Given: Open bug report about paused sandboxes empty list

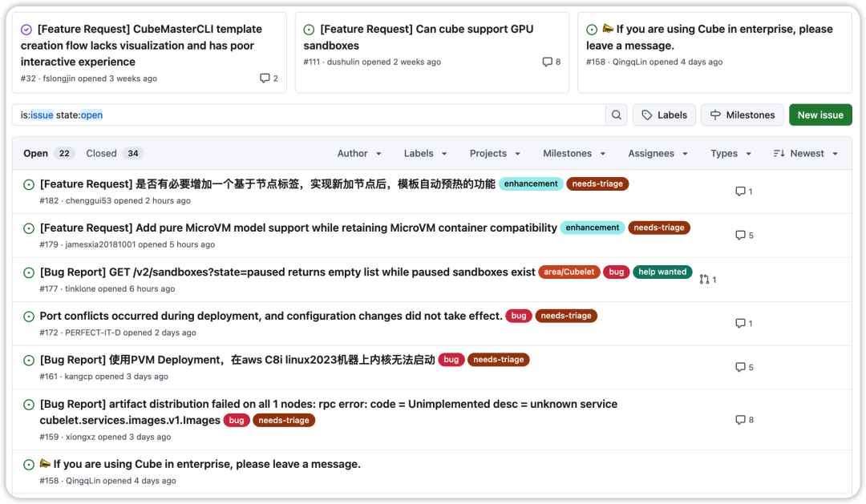Looking at the screenshot, I should pos(287,272).
